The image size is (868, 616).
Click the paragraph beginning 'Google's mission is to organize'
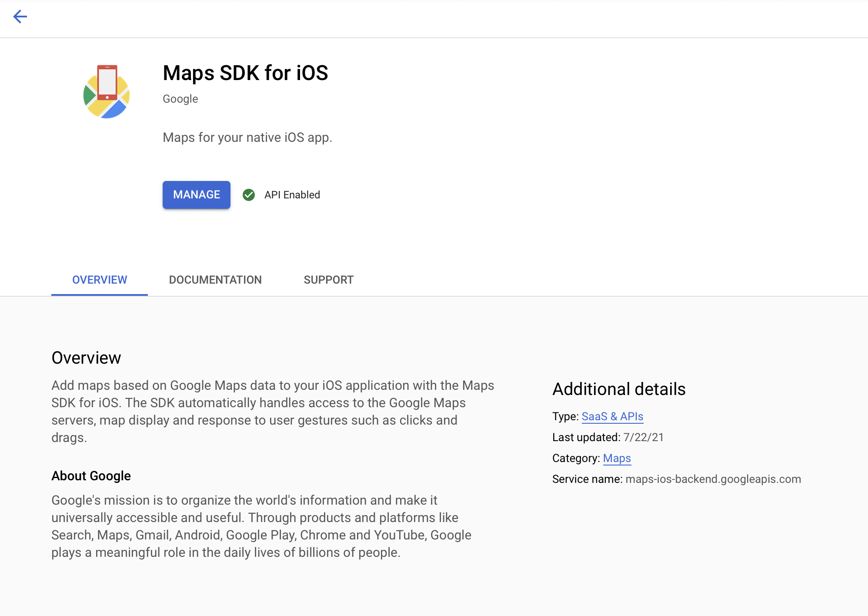click(261, 526)
